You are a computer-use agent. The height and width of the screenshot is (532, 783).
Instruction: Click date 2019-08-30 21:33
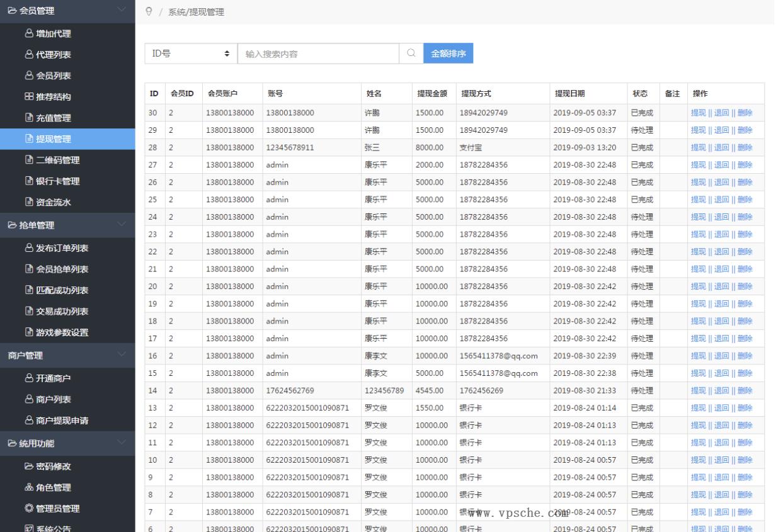(585, 390)
